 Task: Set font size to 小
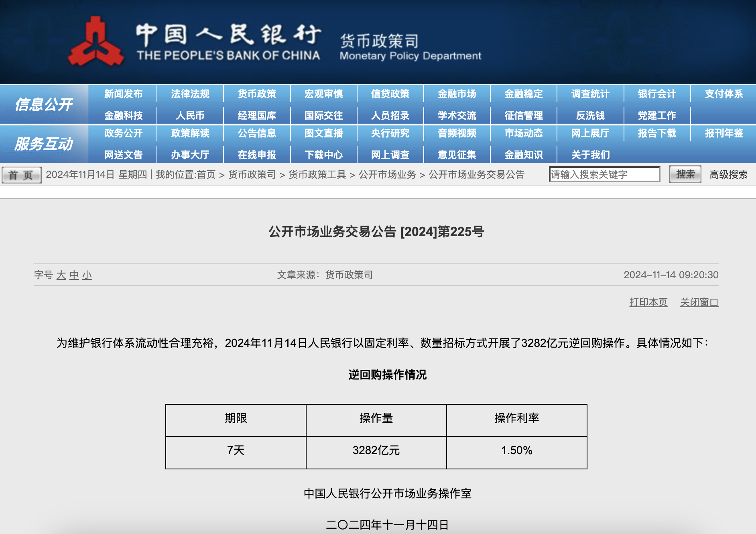[x=87, y=275]
